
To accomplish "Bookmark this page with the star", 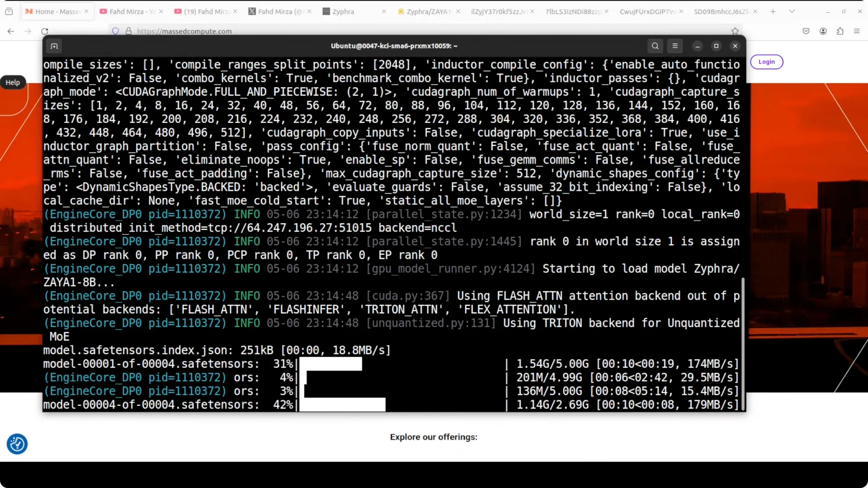I will coord(735,31).
